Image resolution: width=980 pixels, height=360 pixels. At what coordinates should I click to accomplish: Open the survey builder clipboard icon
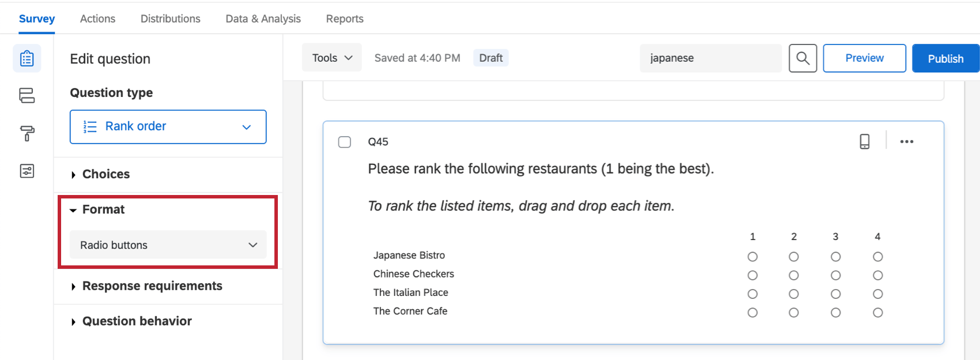pyautogui.click(x=27, y=58)
